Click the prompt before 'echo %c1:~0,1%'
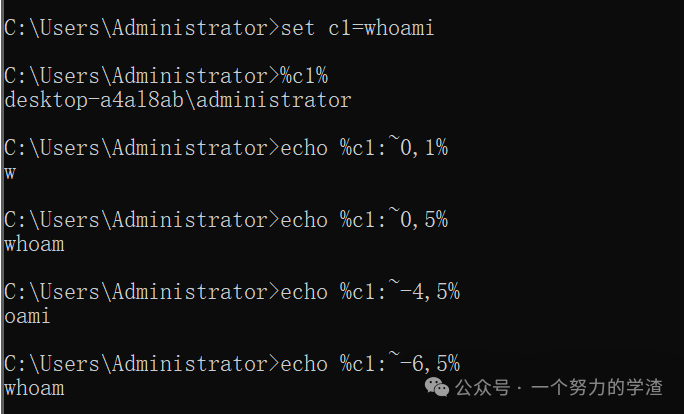The image size is (684, 414). pyautogui.click(x=142, y=147)
